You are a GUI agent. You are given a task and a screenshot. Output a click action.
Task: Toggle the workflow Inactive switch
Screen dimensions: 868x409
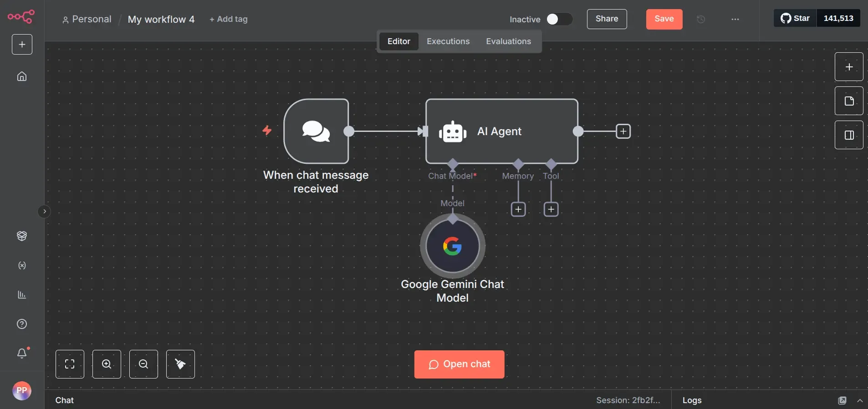559,19
